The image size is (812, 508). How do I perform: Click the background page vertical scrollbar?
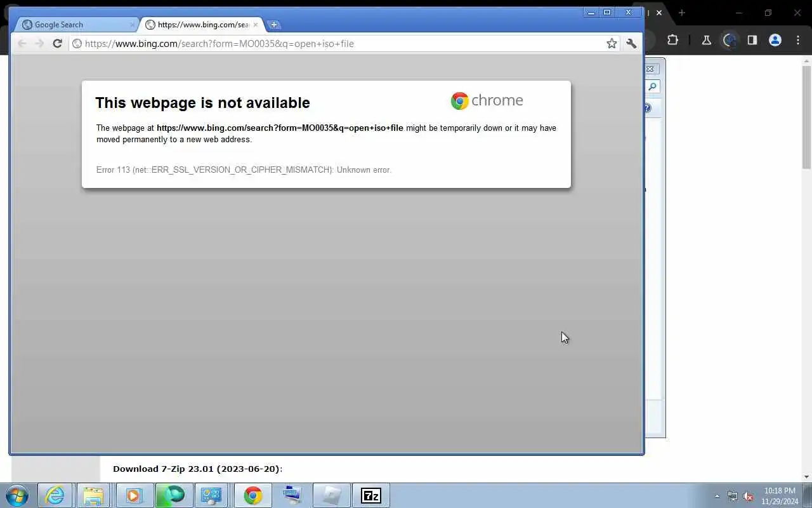pos(806,117)
